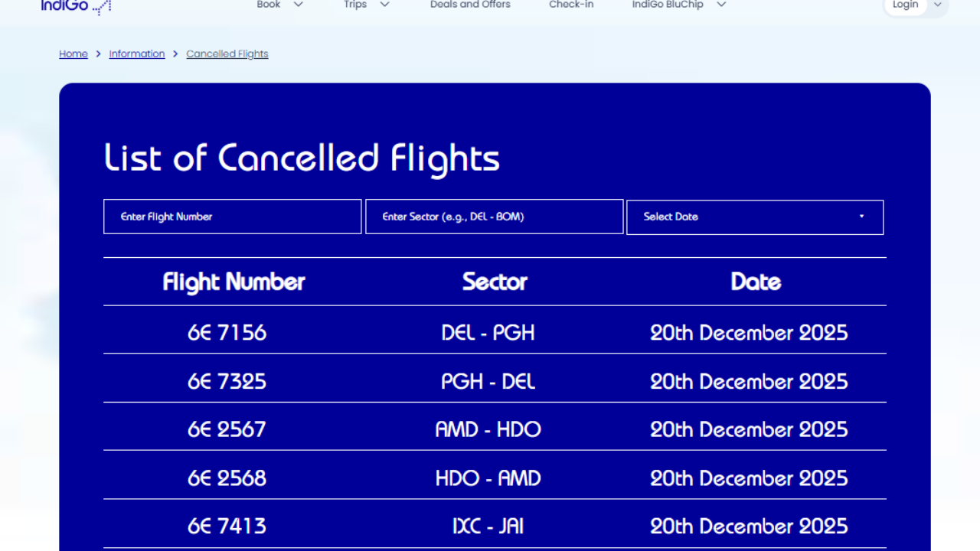Image resolution: width=980 pixels, height=551 pixels.
Task: Click the PGH - DEL sector cell
Action: [x=488, y=381]
